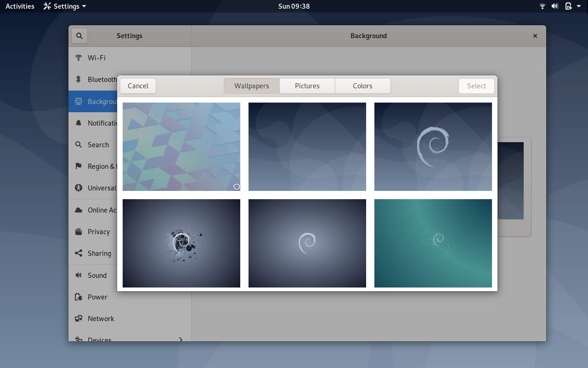Open the Sound settings panel
The height and width of the screenshot is (368, 588).
[x=96, y=275]
